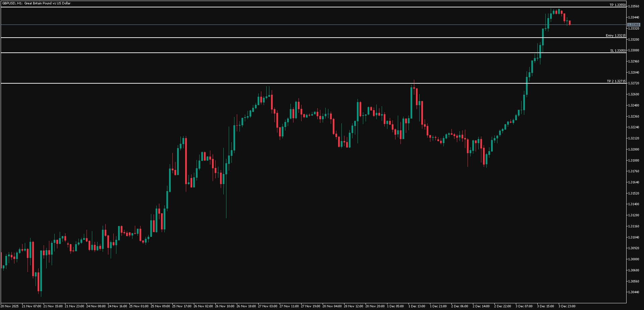Select the 1 Dec 13:00 time label

417,306
